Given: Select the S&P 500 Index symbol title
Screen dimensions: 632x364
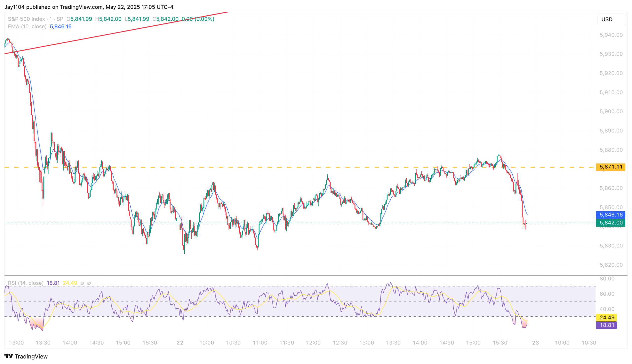Looking at the screenshot, I should click(x=26, y=19).
